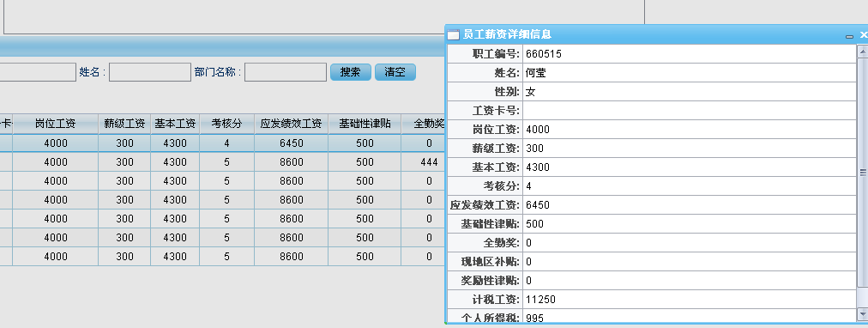The height and width of the screenshot is (328, 868).
Task: Click the 基础性津贴 column header
Action: pyautogui.click(x=365, y=125)
